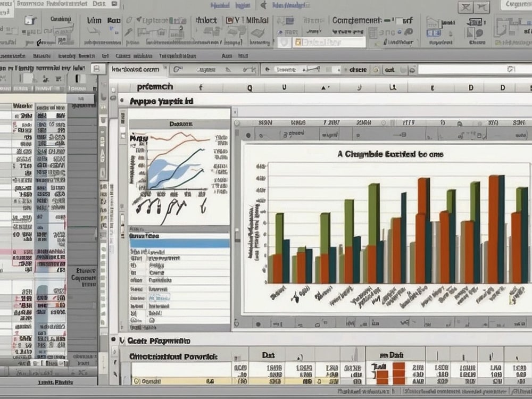This screenshot has width=532, height=399.
Task: Click the black dot button above the bar chart
Action: (248, 135)
